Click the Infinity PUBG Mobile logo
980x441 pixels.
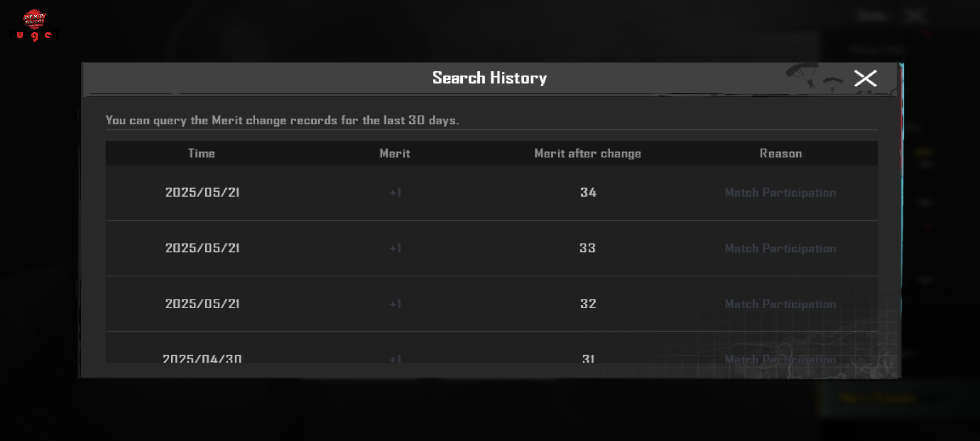coord(34,19)
